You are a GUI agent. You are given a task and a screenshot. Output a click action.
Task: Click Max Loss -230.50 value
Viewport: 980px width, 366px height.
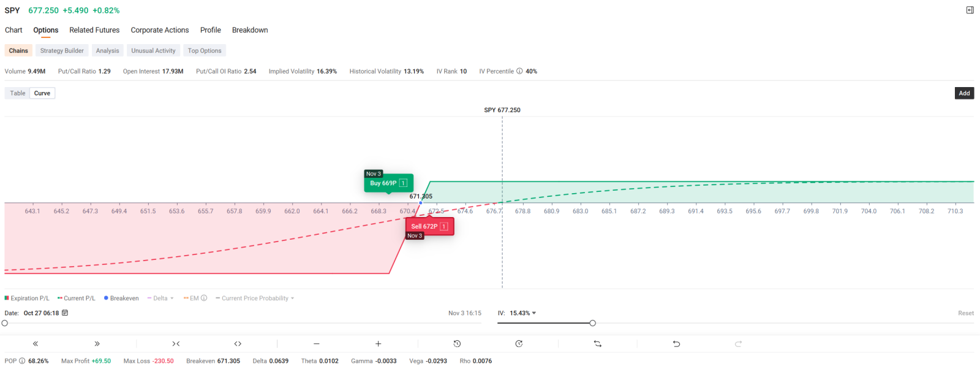164,361
